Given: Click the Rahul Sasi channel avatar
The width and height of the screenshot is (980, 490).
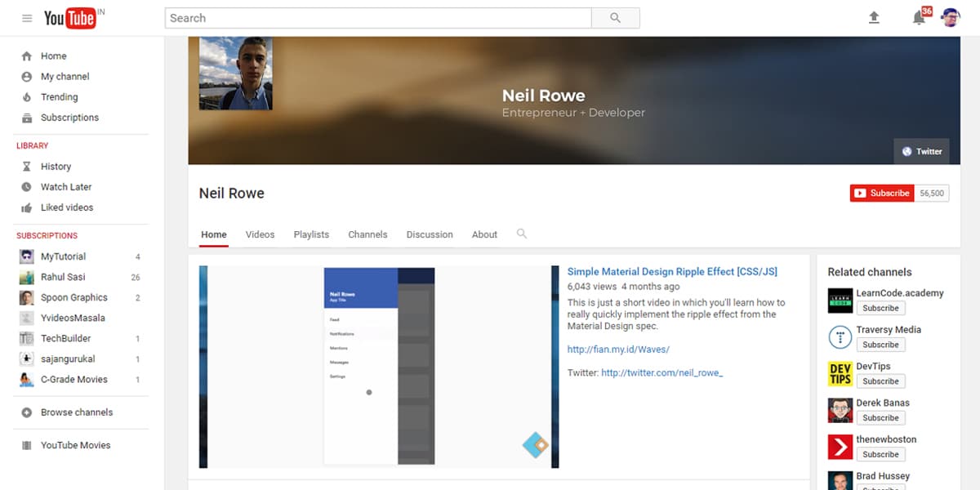Looking at the screenshot, I should pyautogui.click(x=27, y=277).
